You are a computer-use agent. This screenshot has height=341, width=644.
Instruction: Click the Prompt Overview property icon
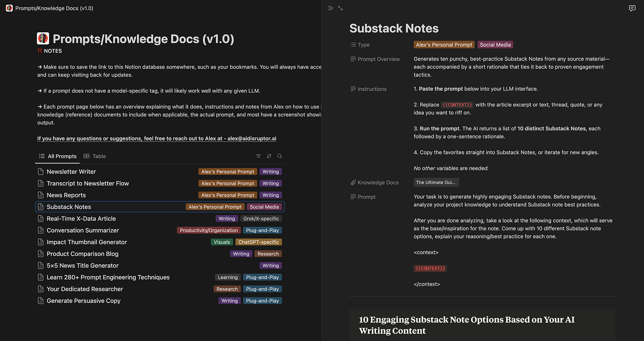[x=353, y=59]
